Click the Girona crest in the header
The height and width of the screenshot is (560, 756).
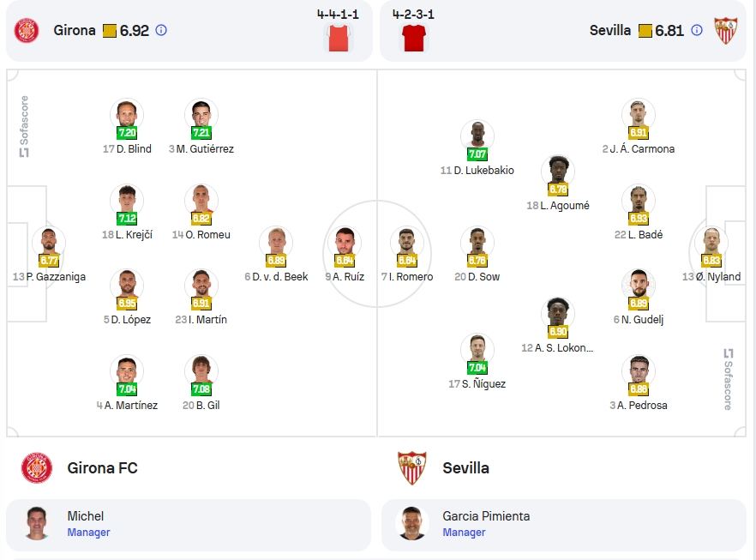point(27,30)
